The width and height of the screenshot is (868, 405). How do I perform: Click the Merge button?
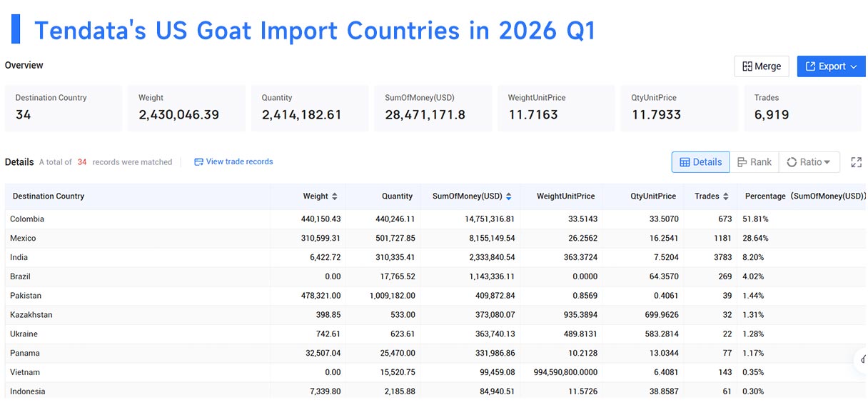pos(762,66)
